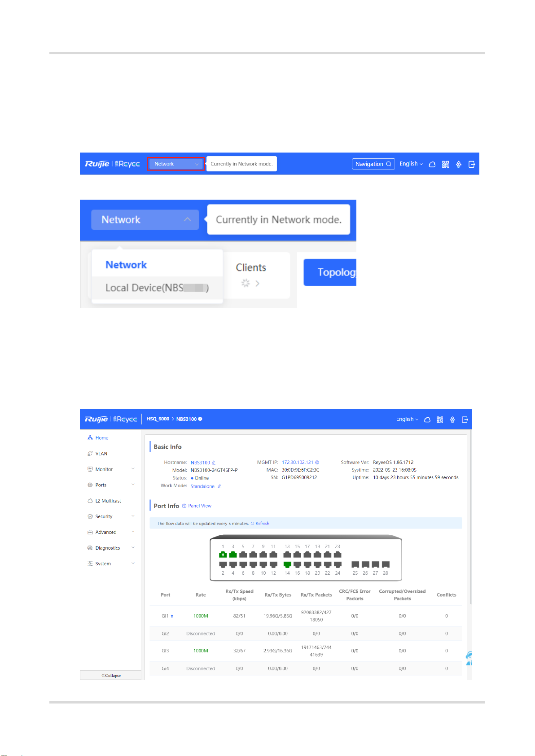This screenshot has height=756, width=535.
Task: Click HSQ_6000 in the breadcrumb
Action: click(158, 419)
